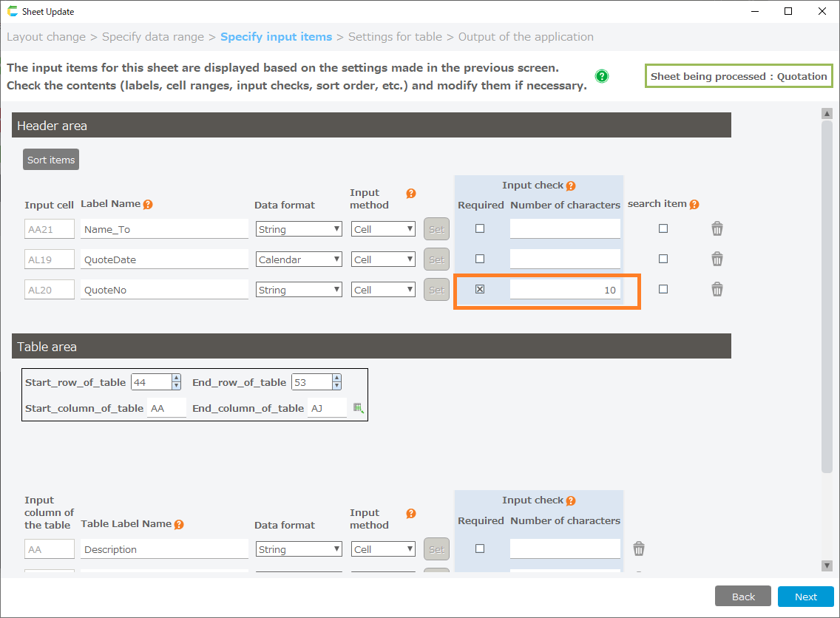
Task: Open Input method dropdown for Name_To
Action: [x=383, y=229]
